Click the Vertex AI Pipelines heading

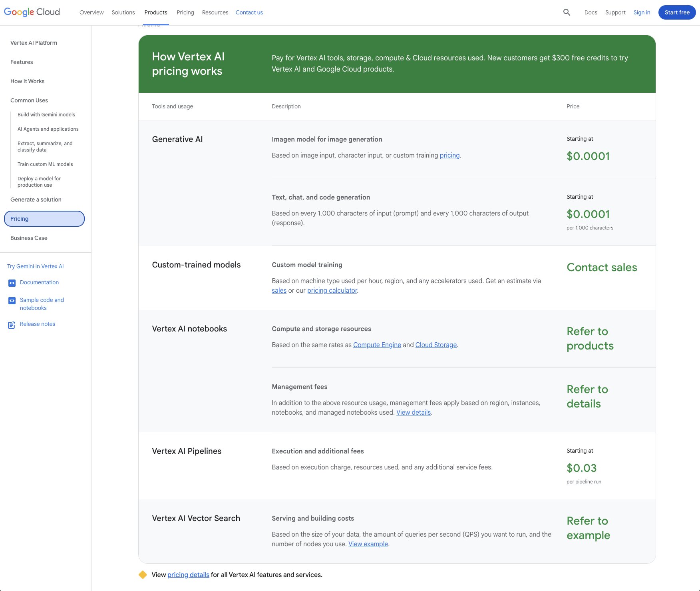point(187,451)
